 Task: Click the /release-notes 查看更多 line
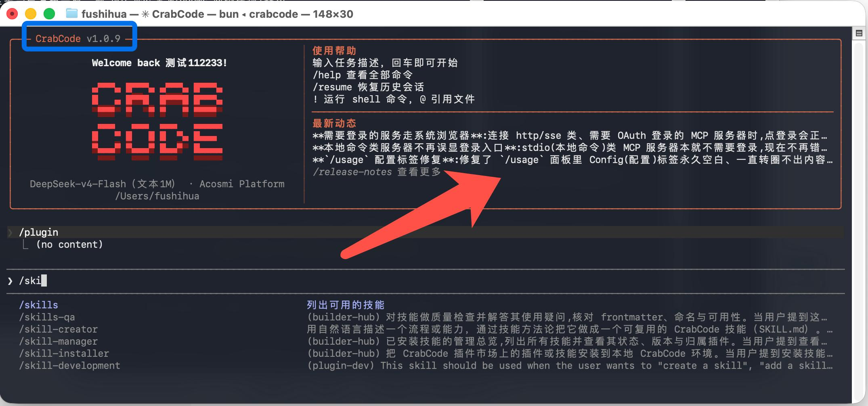(377, 172)
